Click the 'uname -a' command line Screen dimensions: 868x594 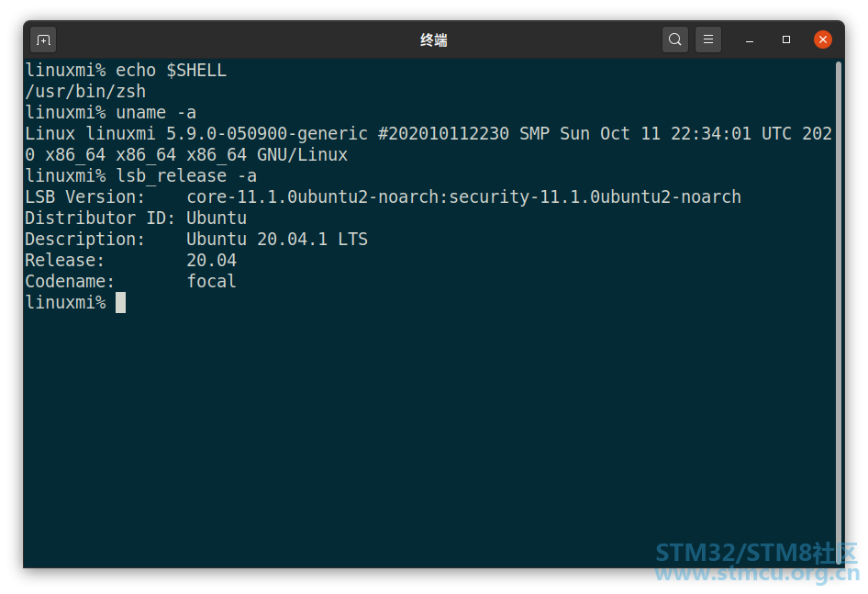[111, 113]
